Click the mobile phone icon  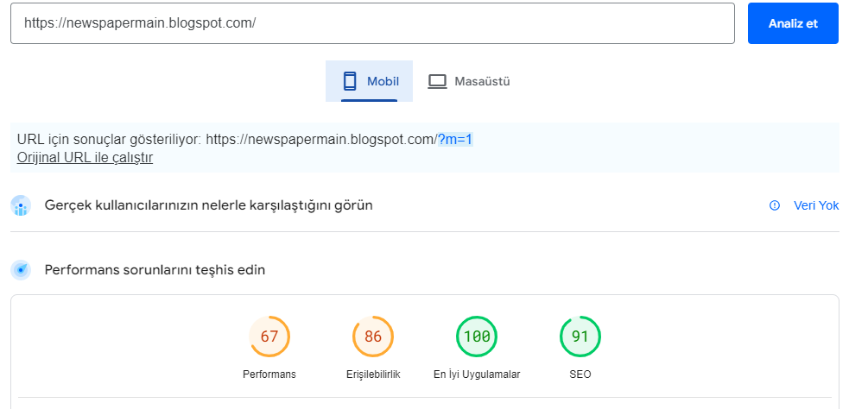(x=349, y=81)
